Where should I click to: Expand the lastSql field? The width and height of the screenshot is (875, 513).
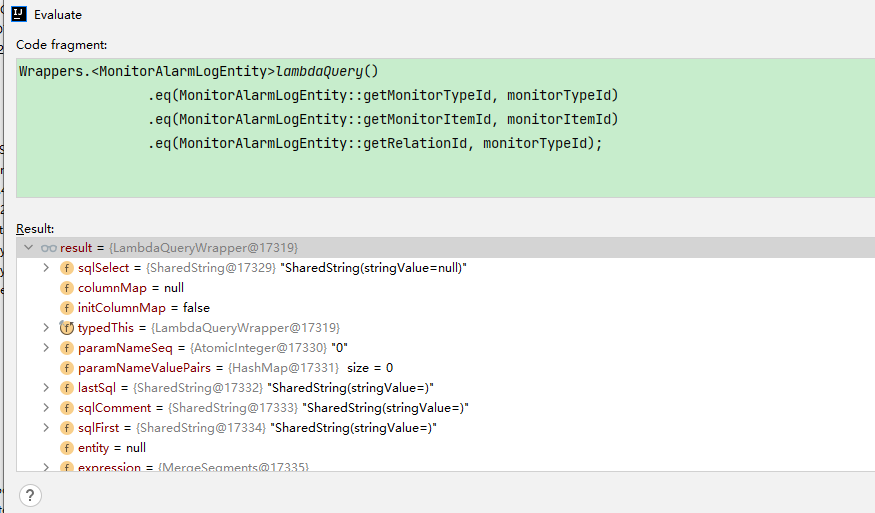pos(46,387)
